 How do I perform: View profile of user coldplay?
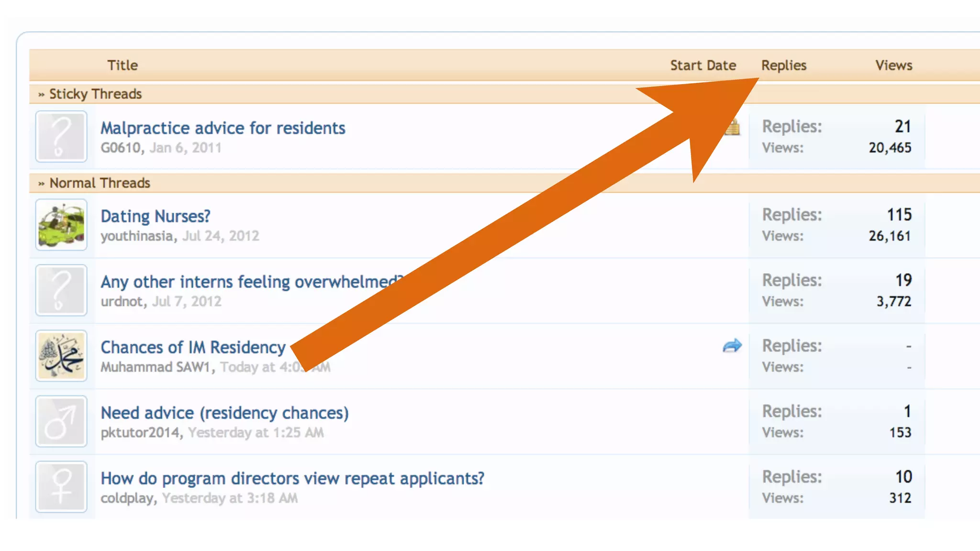pos(127,498)
